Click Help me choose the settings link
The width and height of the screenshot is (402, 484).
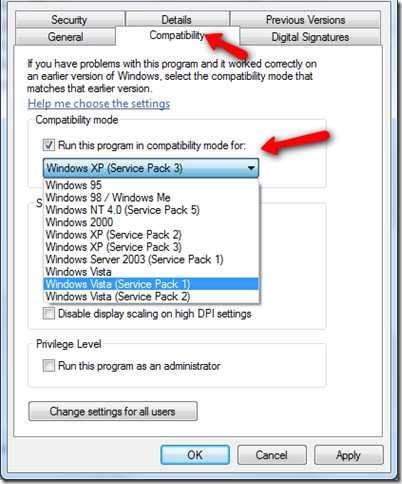point(99,104)
